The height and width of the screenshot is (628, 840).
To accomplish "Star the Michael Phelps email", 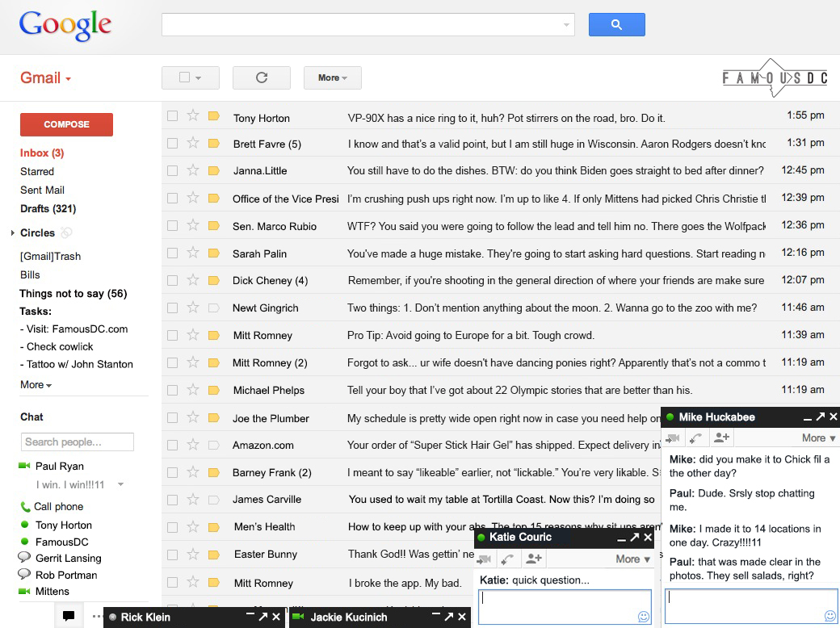I will coord(193,390).
